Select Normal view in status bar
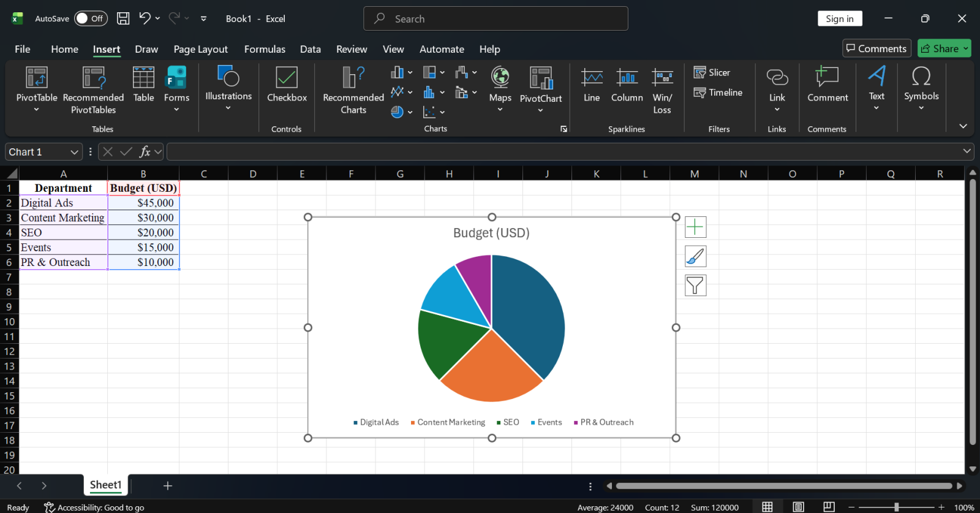The width and height of the screenshot is (980, 513). pyautogui.click(x=767, y=507)
